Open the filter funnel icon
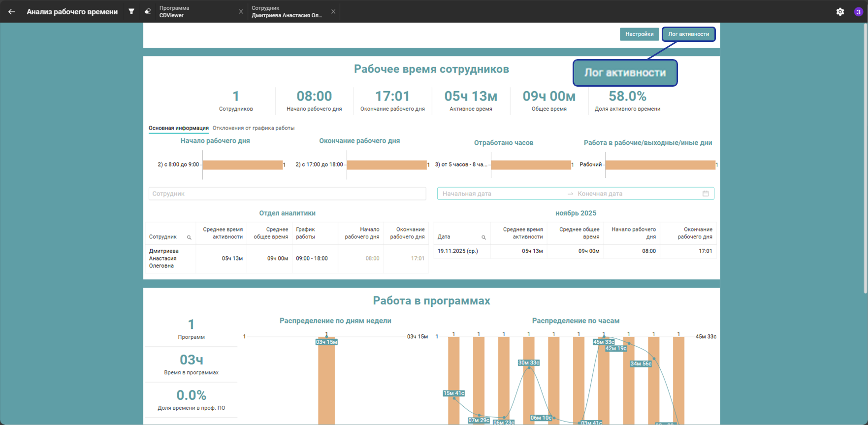 click(131, 11)
